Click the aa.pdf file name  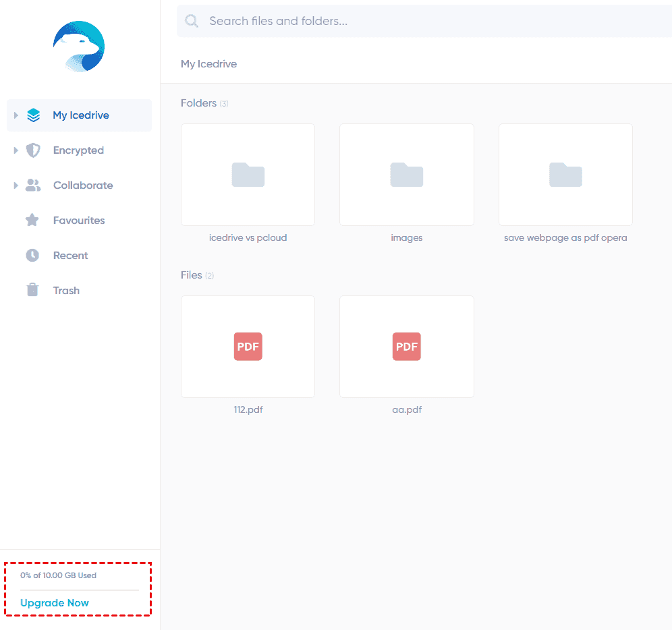pyautogui.click(x=407, y=409)
